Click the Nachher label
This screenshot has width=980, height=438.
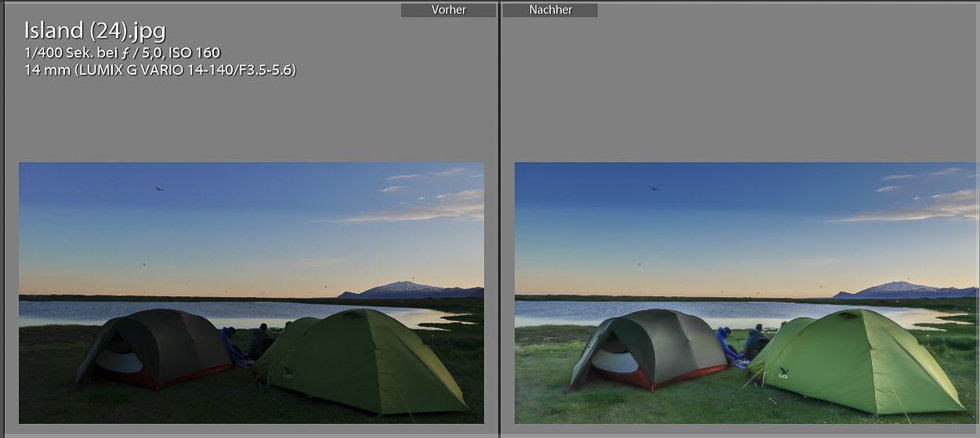click(x=550, y=10)
